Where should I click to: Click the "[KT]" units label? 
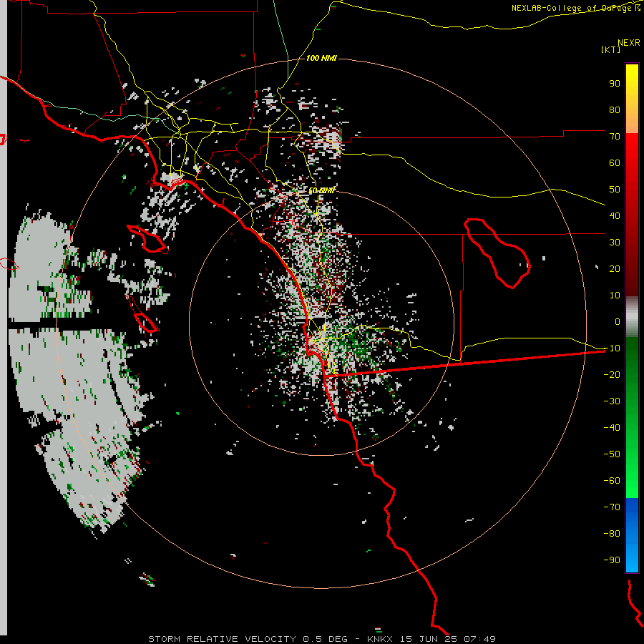610,49
